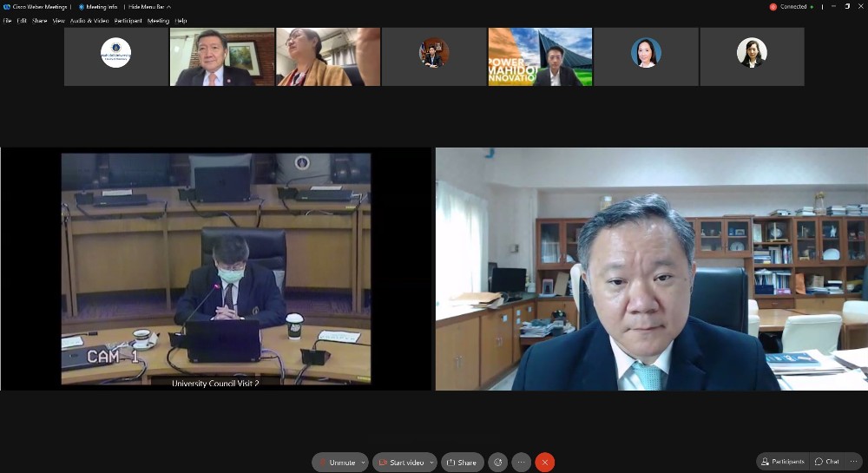Select the University Council Visit 2 video

click(215, 269)
